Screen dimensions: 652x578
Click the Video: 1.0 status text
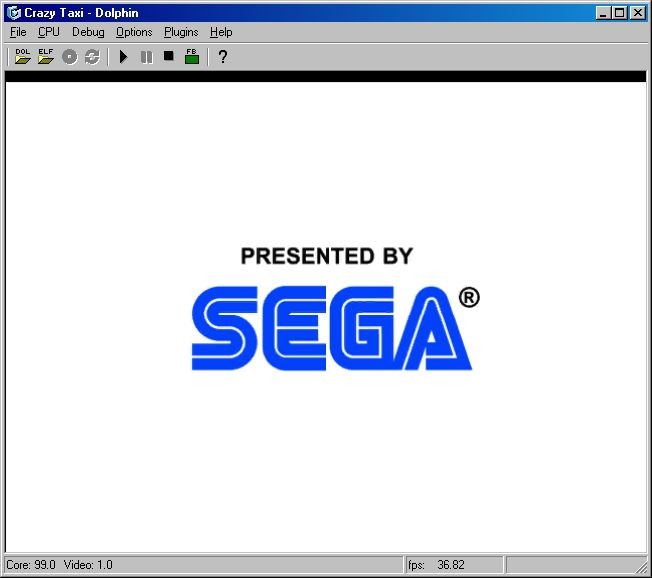(x=88, y=565)
